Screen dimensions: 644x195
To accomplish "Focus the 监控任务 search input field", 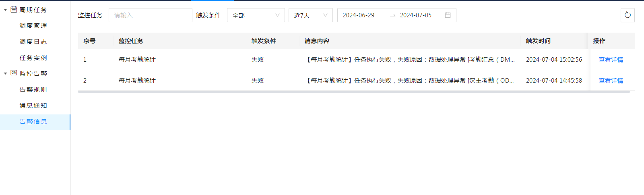I will click(150, 15).
